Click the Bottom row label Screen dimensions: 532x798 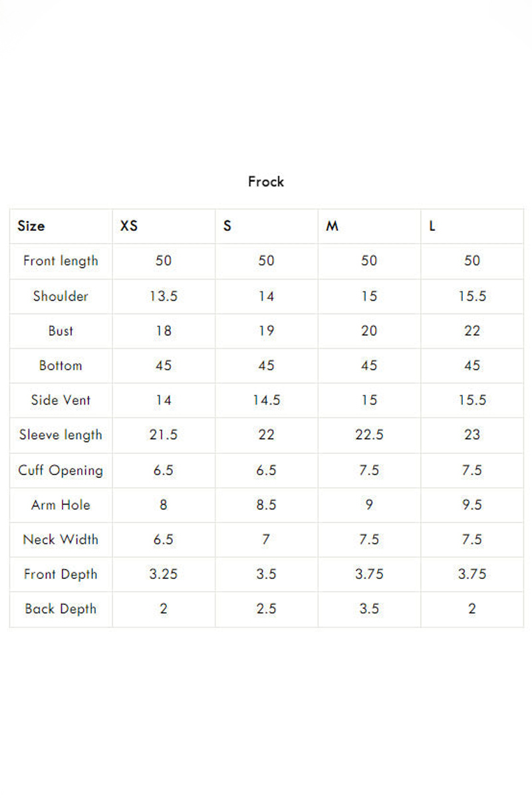tap(61, 365)
